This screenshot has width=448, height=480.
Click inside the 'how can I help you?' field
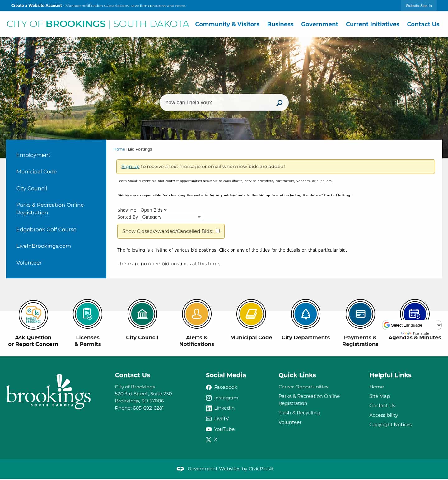[x=218, y=102]
